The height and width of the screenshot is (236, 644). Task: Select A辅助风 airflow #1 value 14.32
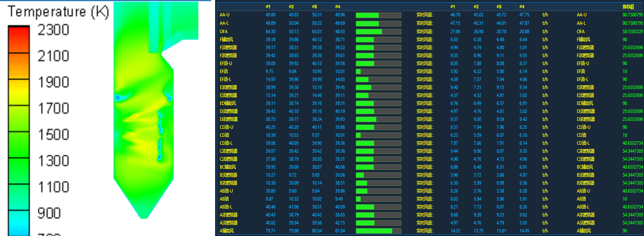pos(455,231)
